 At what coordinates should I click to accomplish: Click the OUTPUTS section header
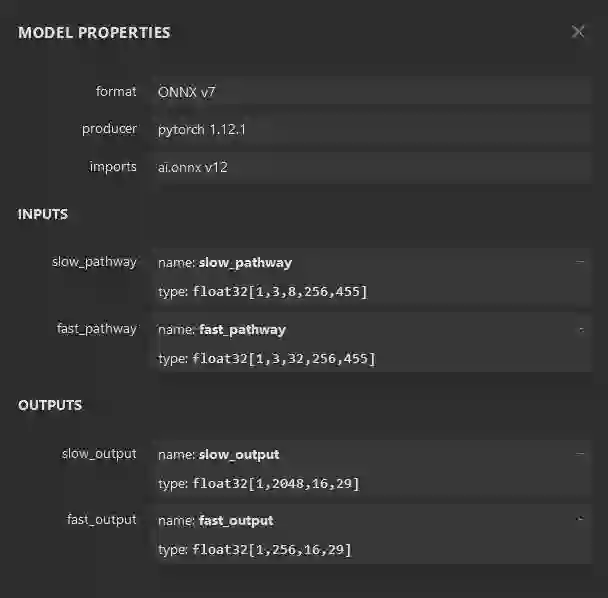50,406
